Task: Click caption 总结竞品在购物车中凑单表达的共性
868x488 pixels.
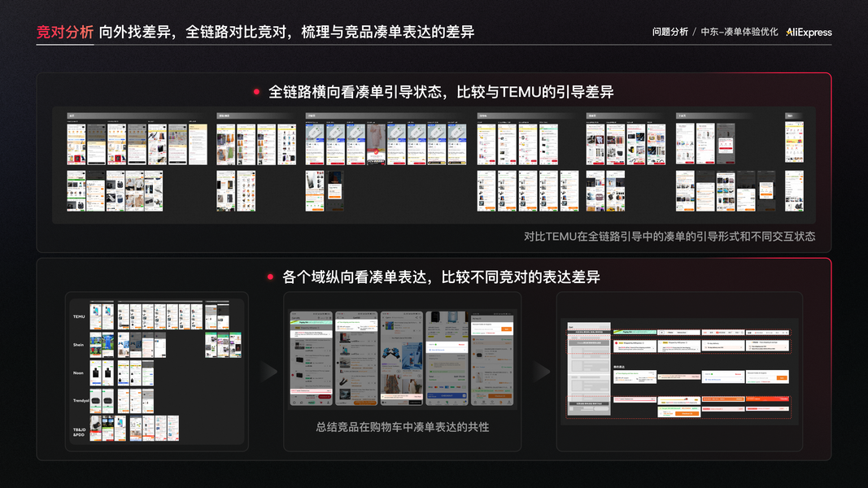Action: (x=403, y=427)
